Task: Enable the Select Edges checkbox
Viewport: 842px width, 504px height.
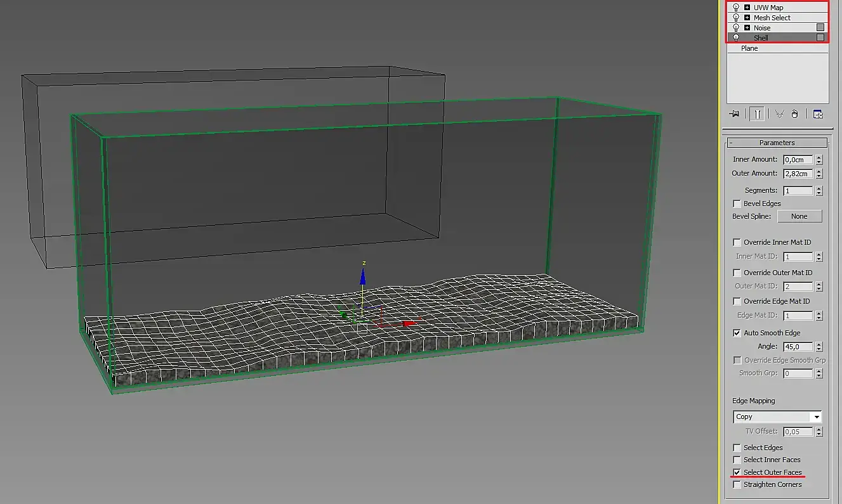Action: pos(737,448)
